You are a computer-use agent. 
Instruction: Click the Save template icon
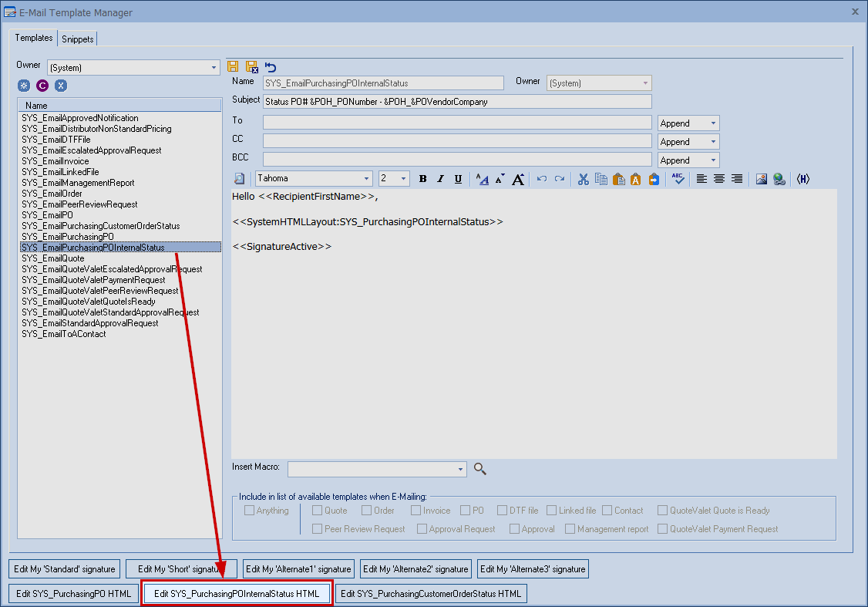[233, 67]
